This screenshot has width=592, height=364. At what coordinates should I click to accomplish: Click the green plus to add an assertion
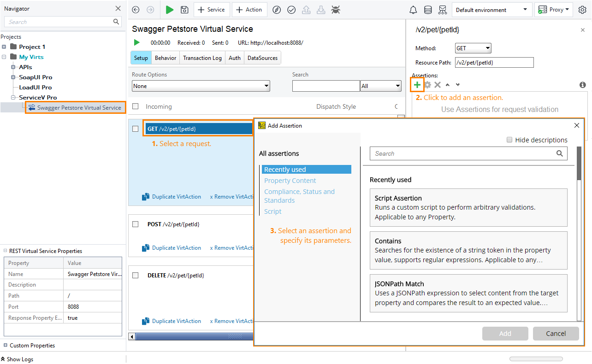(417, 85)
